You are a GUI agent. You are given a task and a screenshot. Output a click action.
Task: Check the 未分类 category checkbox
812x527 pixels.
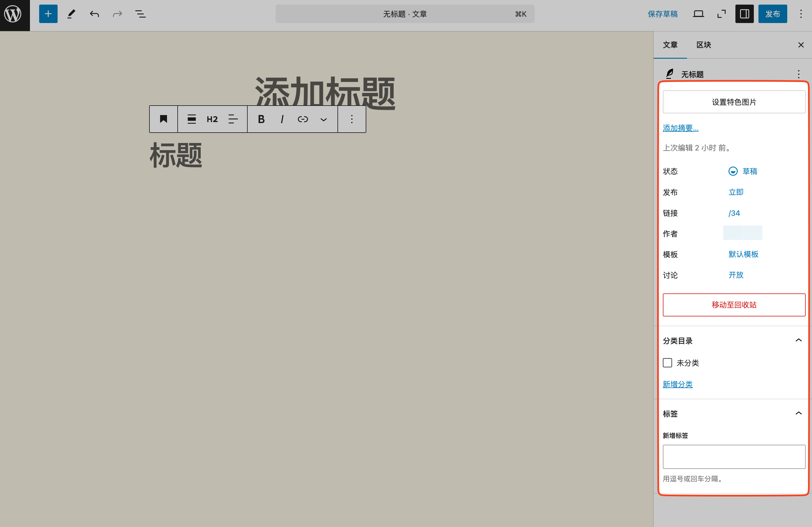(x=667, y=363)
